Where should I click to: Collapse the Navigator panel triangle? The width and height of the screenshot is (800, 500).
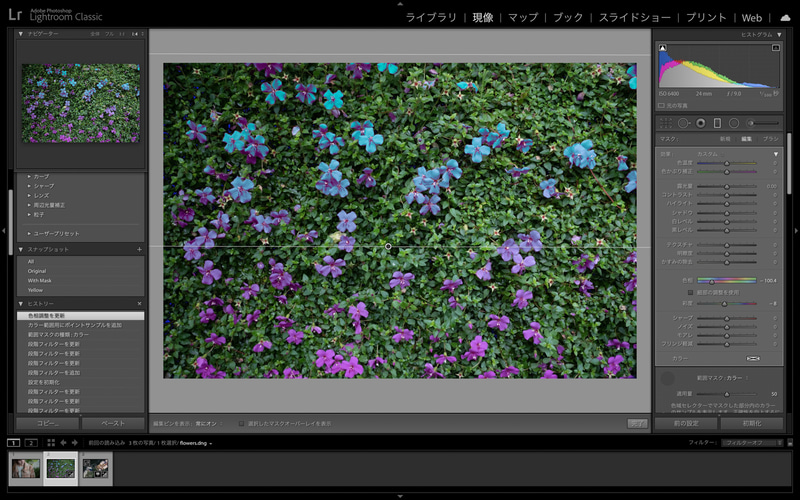21,34
